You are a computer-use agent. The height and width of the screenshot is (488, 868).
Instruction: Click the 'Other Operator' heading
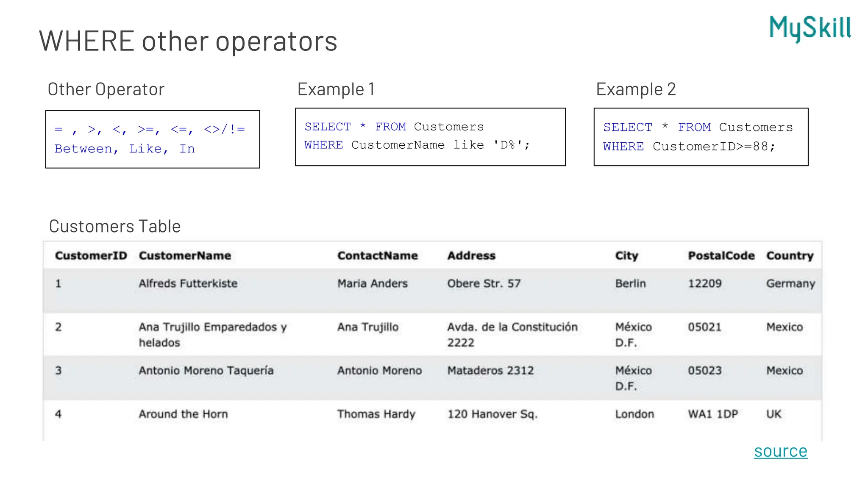coord(106,89)
